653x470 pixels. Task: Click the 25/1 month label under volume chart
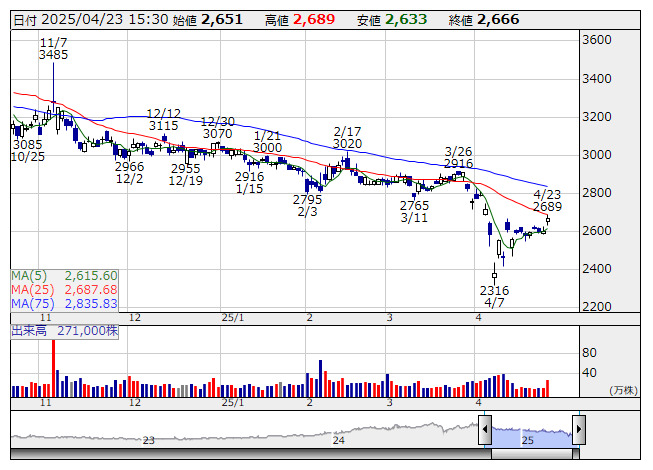pos(233,403)
